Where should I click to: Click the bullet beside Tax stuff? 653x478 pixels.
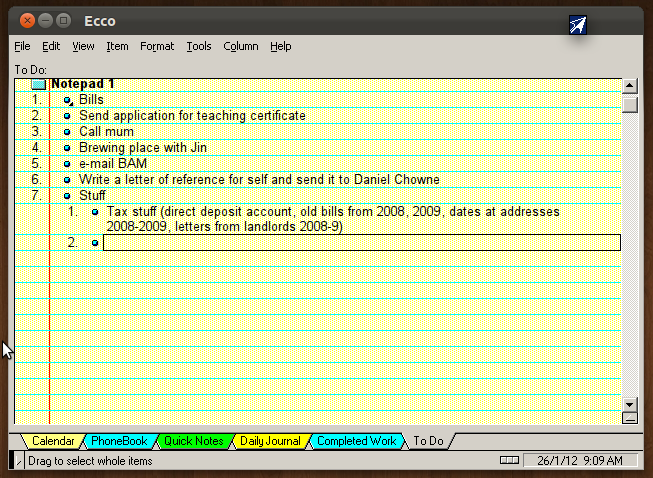tap(95, 212)
